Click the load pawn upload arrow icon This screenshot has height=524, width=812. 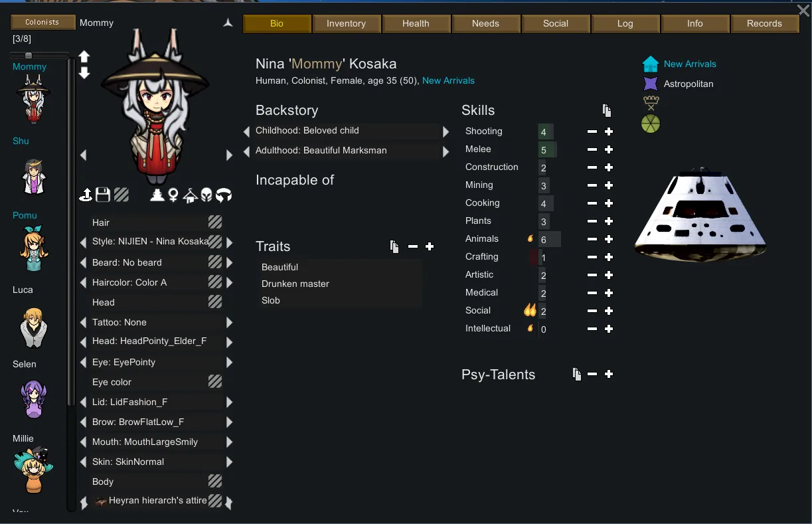click(x=86, y=195)
